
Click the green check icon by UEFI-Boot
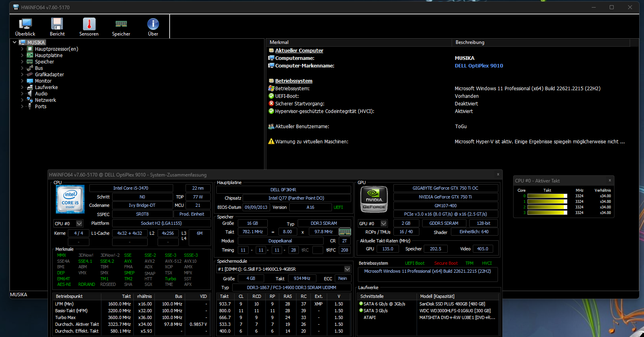[271, 96]
